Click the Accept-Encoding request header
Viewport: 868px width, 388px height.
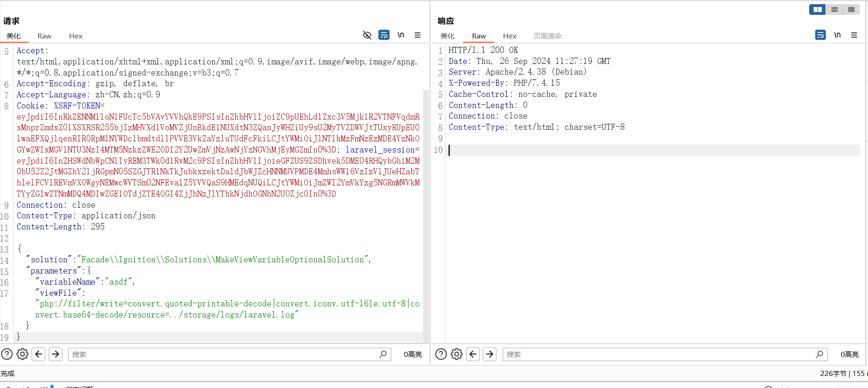95,83
